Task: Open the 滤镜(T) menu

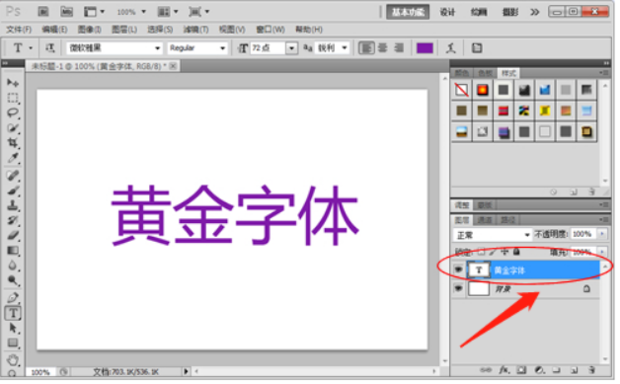Action: click(x=196, y=29)
